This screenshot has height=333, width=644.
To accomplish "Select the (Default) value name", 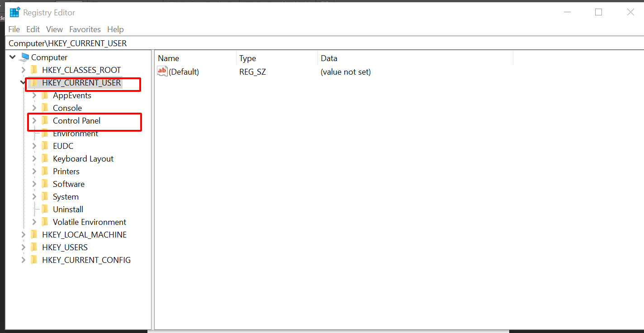I will tap(184, 72).
